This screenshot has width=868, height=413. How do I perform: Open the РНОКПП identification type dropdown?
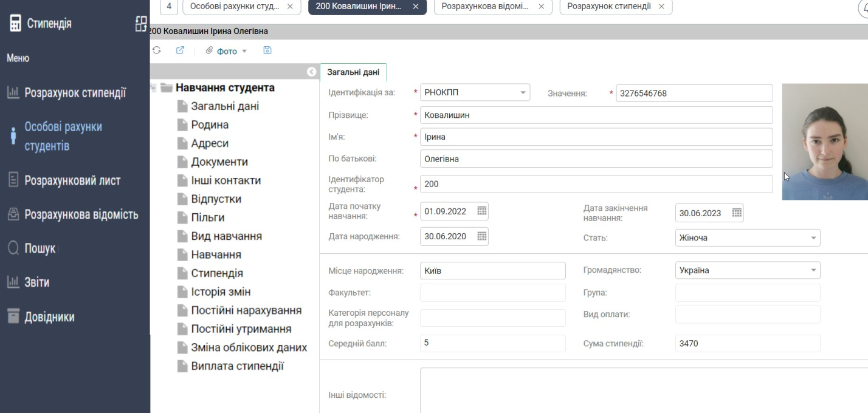pyautogui.click(x=525, y=92)
